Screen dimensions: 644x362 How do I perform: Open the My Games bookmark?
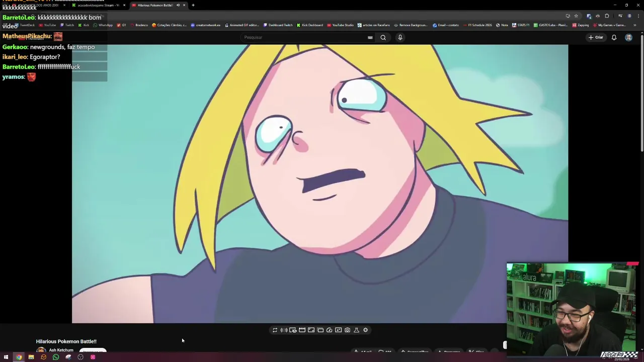pos(609,25)
